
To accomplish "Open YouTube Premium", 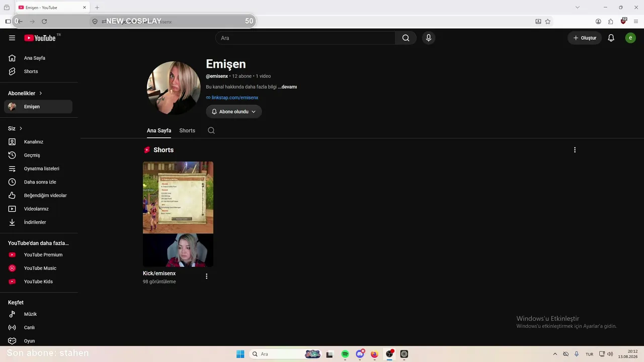I will [x=38, y=255].
